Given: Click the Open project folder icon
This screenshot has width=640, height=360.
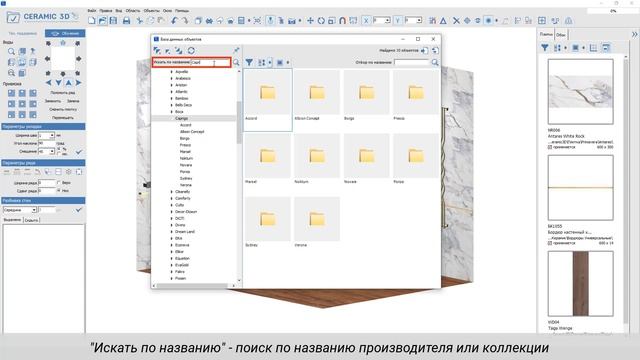Looking at the screenshot, I should [x=102, y=20].
